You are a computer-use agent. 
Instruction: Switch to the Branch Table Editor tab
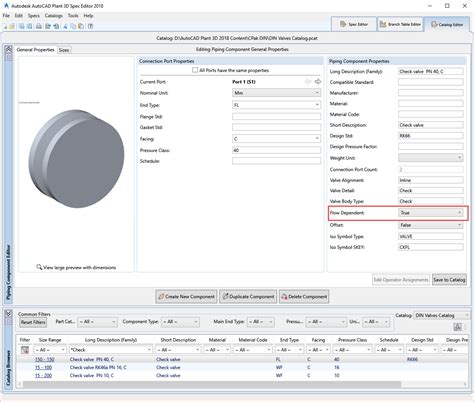pos(400,24)
